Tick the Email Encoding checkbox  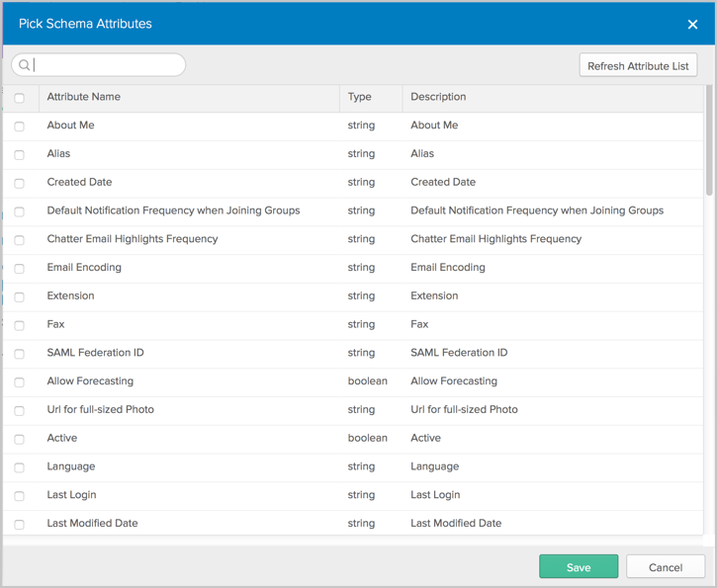(19, 269)
